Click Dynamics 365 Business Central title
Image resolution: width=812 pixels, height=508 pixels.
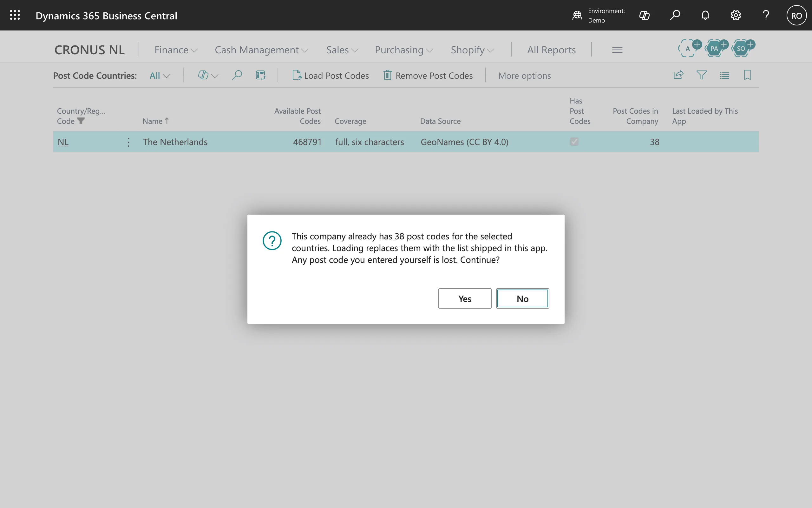pos(106,16)
